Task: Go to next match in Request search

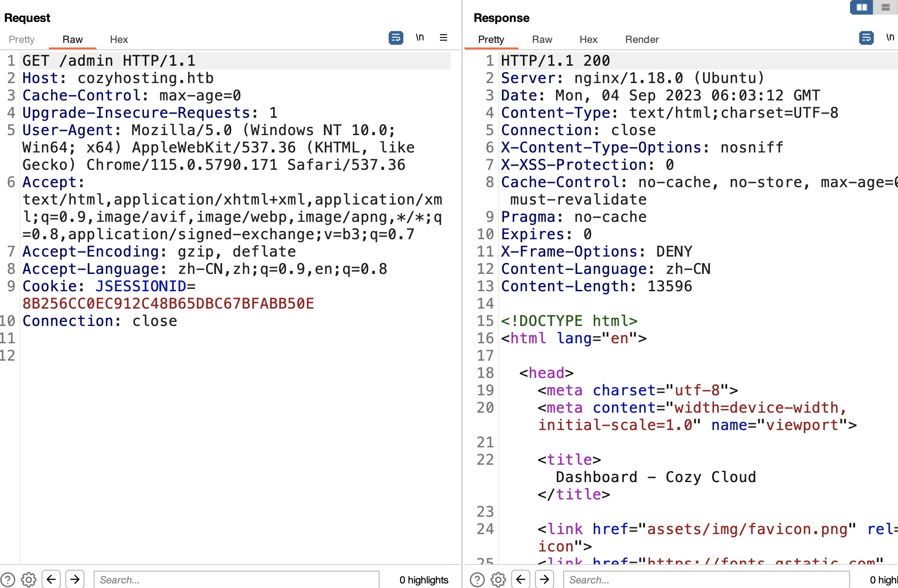Action: [75, 579]
